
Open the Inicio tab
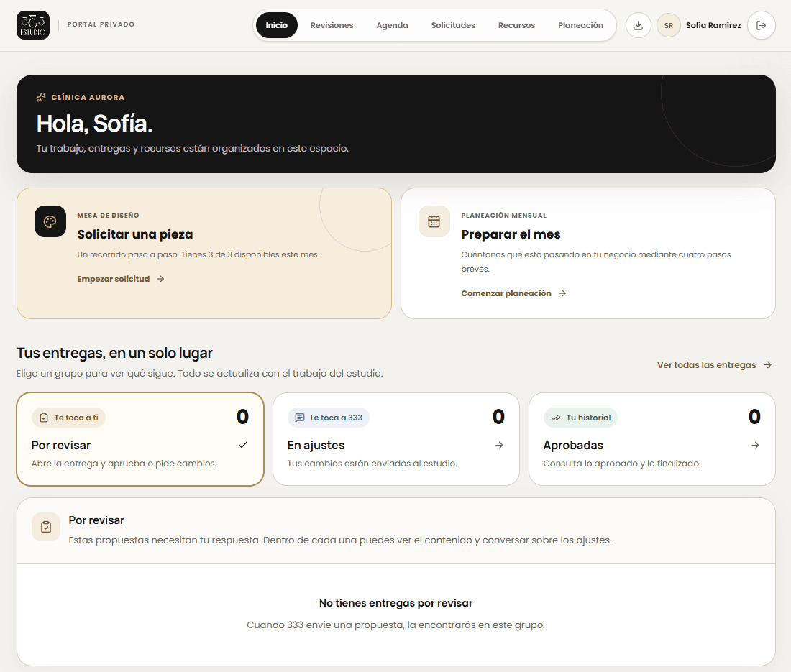276,25
